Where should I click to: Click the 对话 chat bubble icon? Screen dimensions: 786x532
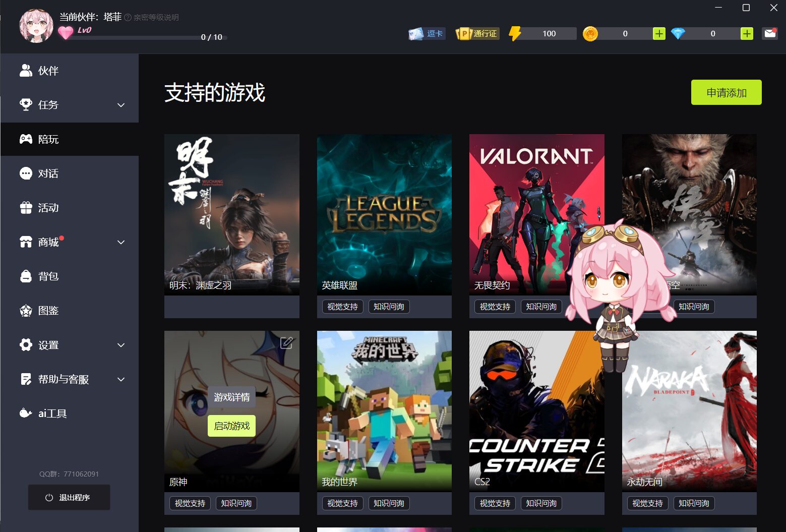(x=26, y=173)
